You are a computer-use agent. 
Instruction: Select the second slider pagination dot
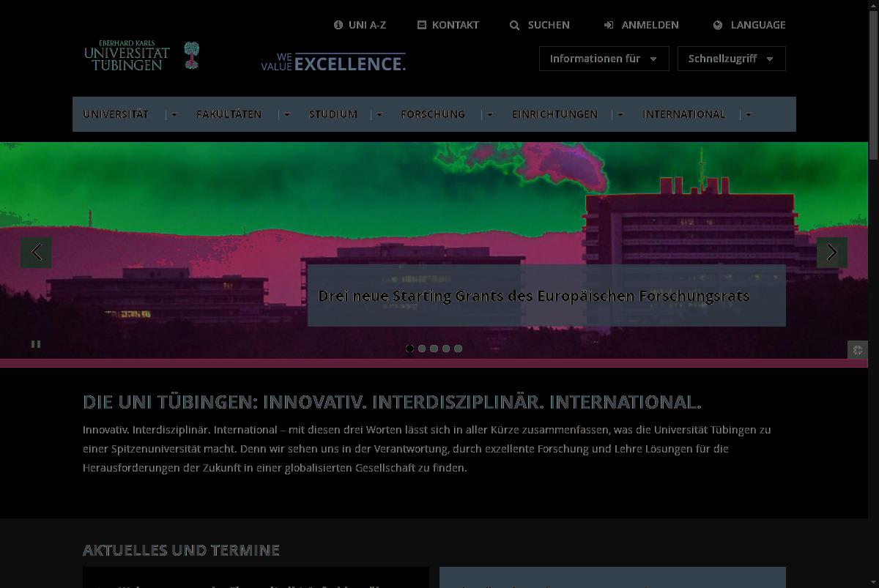(x=422, y=349)
